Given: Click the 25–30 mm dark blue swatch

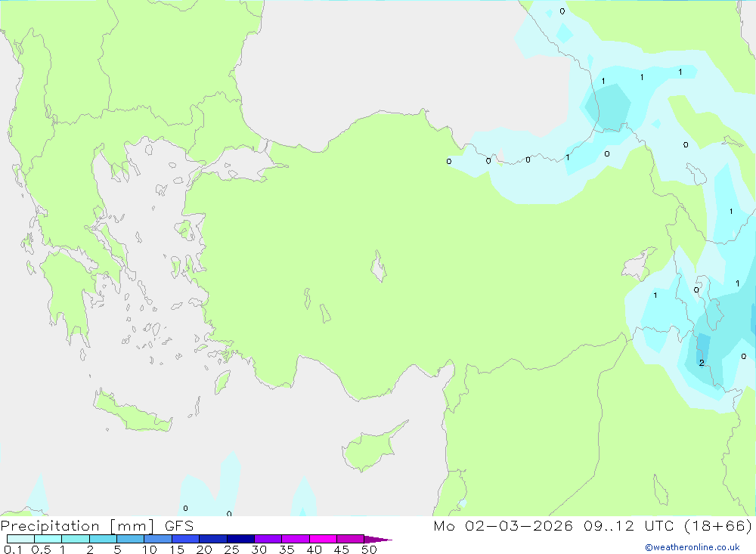Looking at the screenshot, I should coord(240,539).
